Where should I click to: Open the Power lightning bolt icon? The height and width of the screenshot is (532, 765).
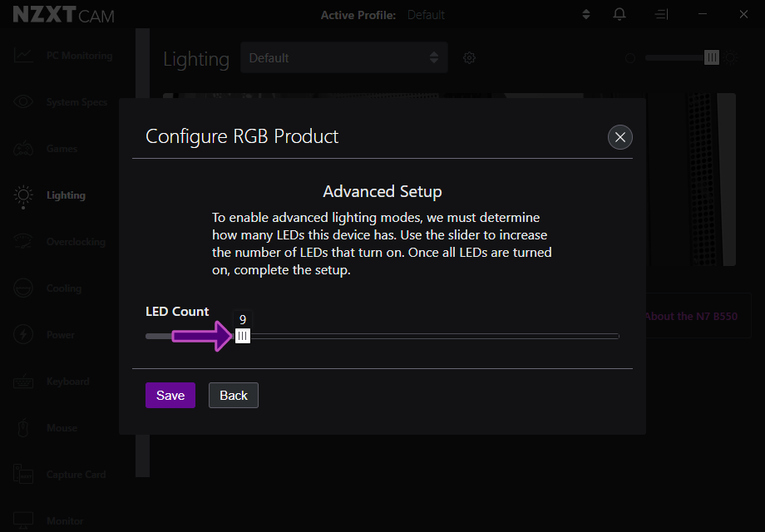tap(23, 335)
